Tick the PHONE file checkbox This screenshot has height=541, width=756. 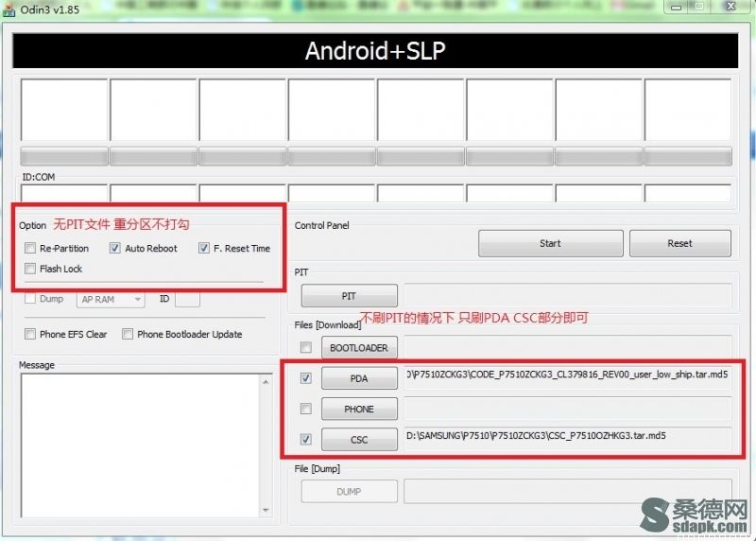coord(305,409)
